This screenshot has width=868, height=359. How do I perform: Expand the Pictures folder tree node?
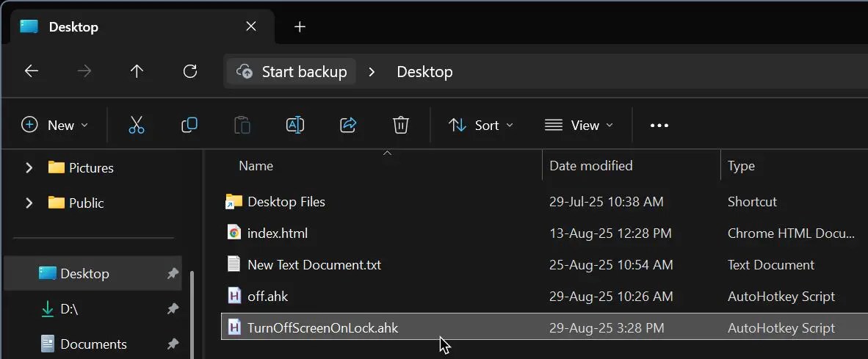click(x=29, y=167)
